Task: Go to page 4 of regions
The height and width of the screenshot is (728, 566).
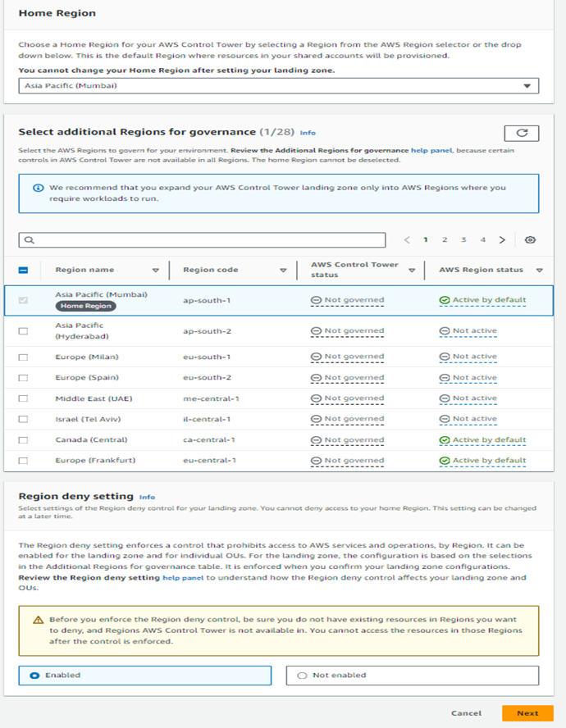Action: (483, 240)
